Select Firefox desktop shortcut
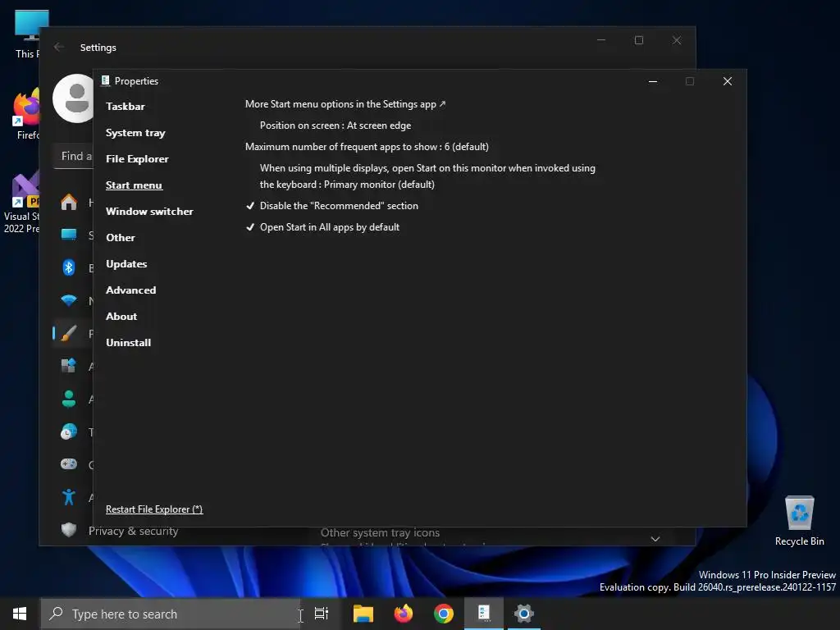Image resolution: width=840 pixels, height=630 pixels. [x=25, y=113]
